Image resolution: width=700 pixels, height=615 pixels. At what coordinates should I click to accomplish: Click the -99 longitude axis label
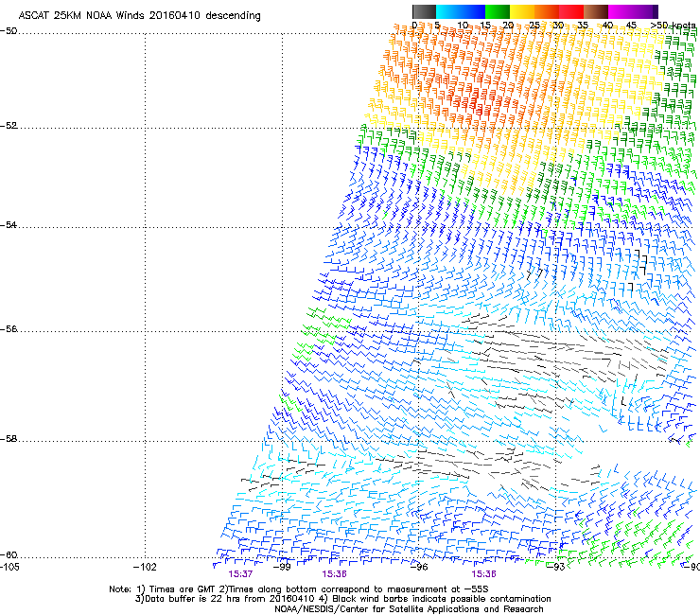tap(282, 567)
